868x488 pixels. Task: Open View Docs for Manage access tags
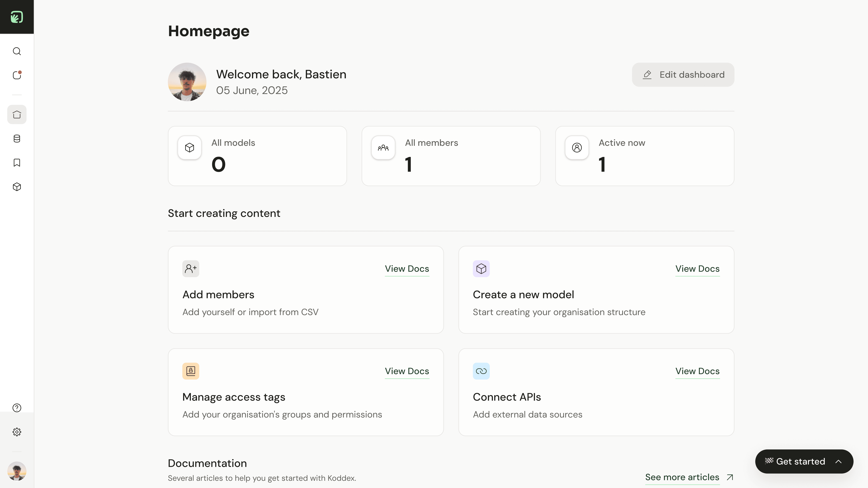coord(407,371)
